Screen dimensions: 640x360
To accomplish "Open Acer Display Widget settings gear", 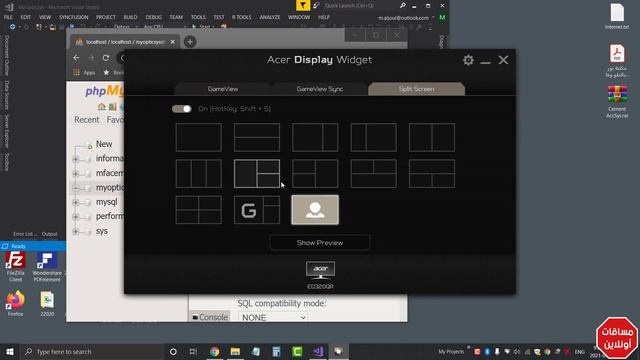I will [468, 60].
